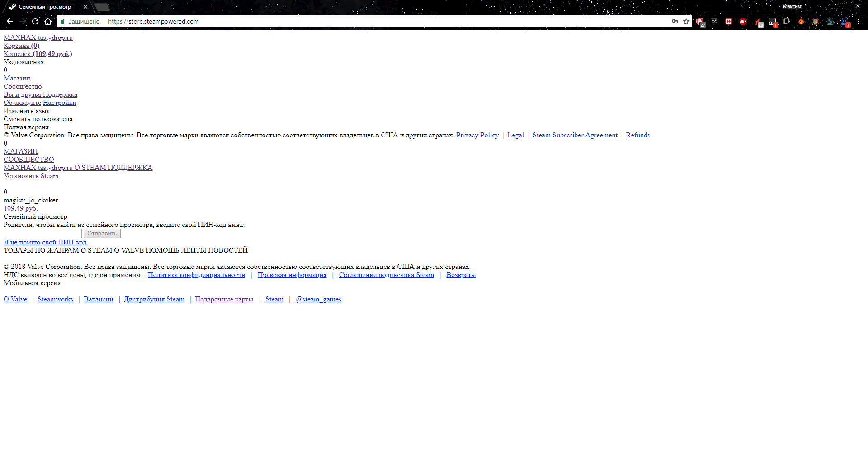The width and height of the screenshot is (868, 470).
Task: Click the ТОВАРЫ ПО ЖАНРАМ text
Action: point(41,250)
